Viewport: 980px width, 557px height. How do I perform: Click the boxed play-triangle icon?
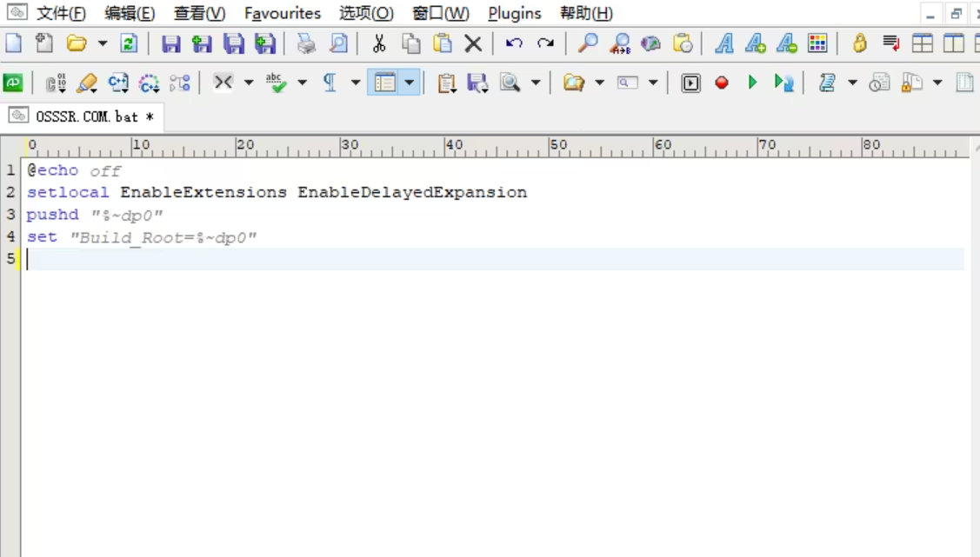tap(690, 83)
